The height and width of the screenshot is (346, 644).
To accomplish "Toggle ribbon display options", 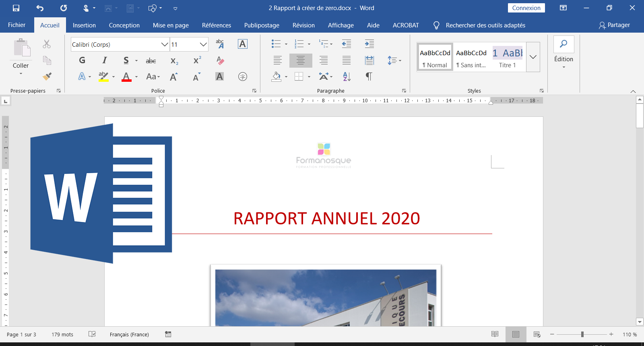I will (x=563, y=8).
